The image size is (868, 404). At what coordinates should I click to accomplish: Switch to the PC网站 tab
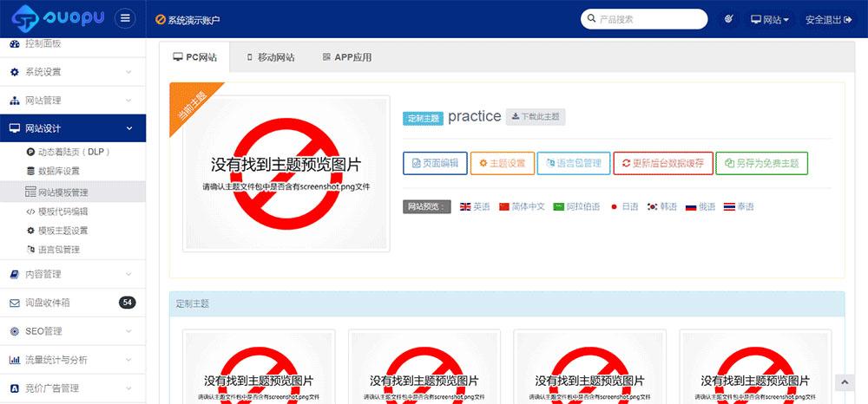coord(194,57)
